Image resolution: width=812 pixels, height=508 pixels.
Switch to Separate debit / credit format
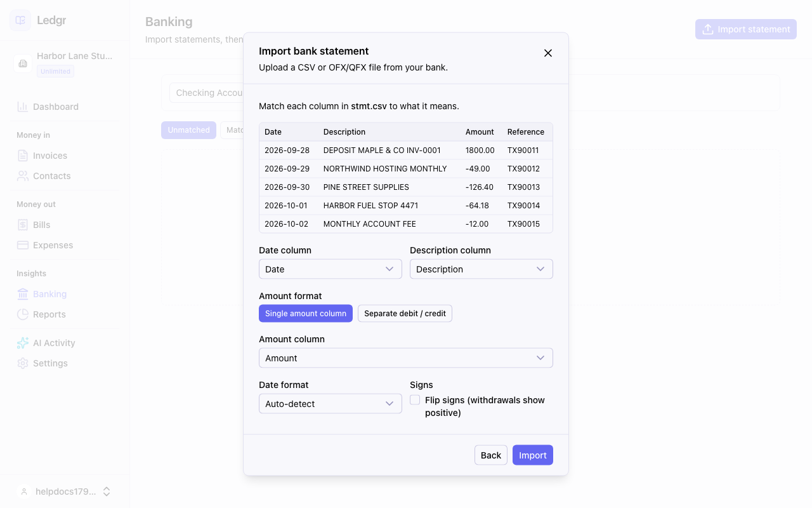(x=405, y=314)
